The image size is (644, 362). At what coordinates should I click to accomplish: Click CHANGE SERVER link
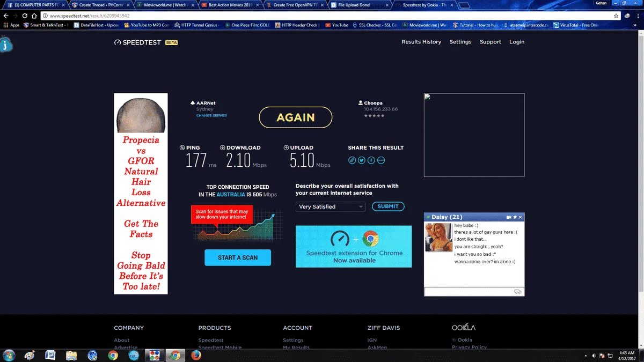(211, 115)
